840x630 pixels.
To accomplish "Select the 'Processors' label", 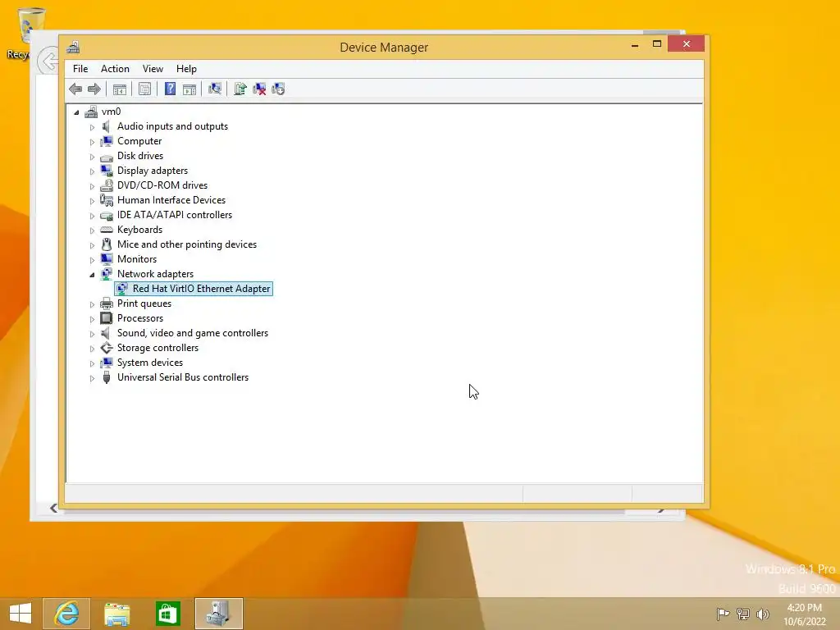I will pos(140,318).
